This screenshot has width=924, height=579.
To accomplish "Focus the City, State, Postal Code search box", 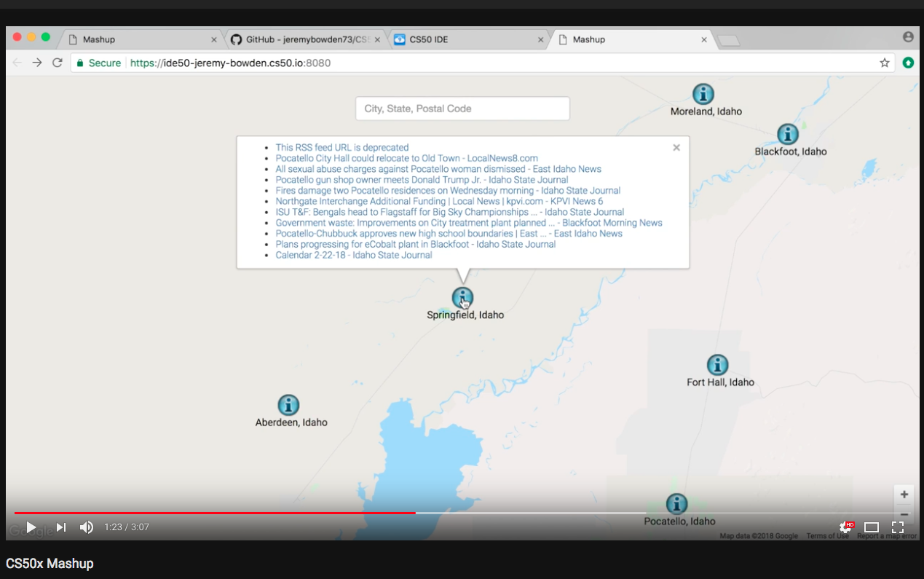I will click(462, 109).
